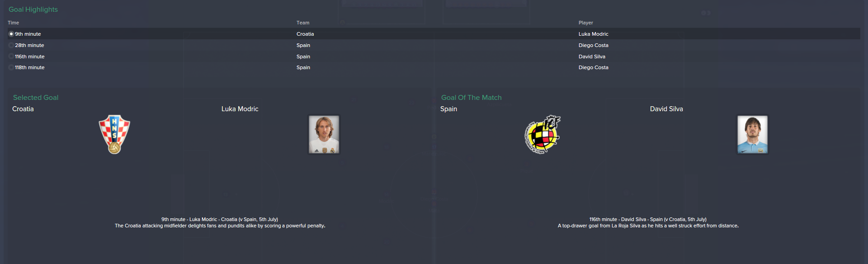Viewport: 868px width, 264px height.
Task: Open Luka Modric name under Selected Goal
Action: point(240,109)
